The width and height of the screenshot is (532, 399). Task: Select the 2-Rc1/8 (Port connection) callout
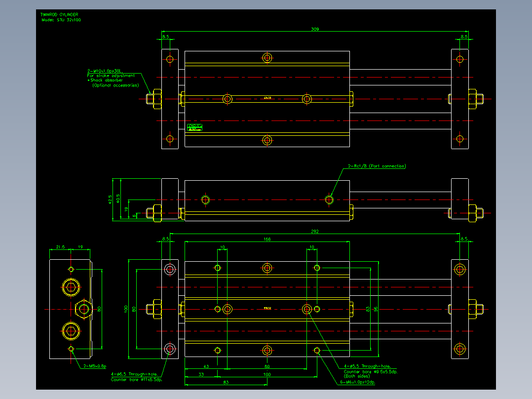coord(377,166)
